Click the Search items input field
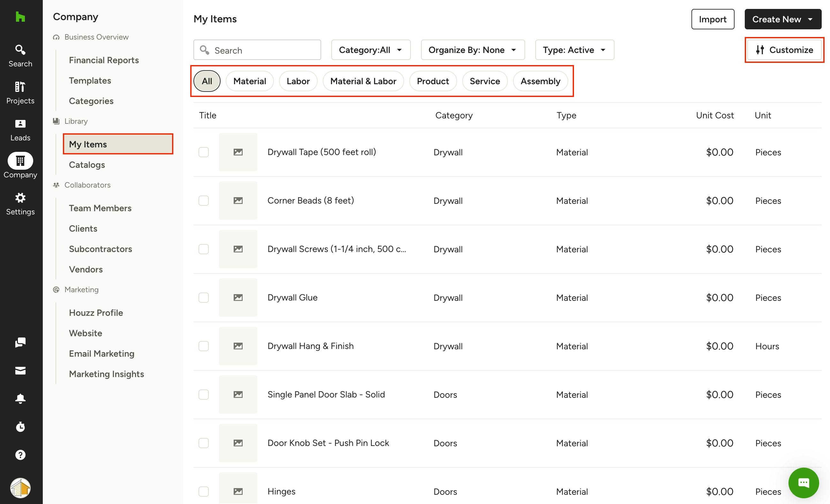The height and width of the screenshot is (504, 830). coord(257,50)
